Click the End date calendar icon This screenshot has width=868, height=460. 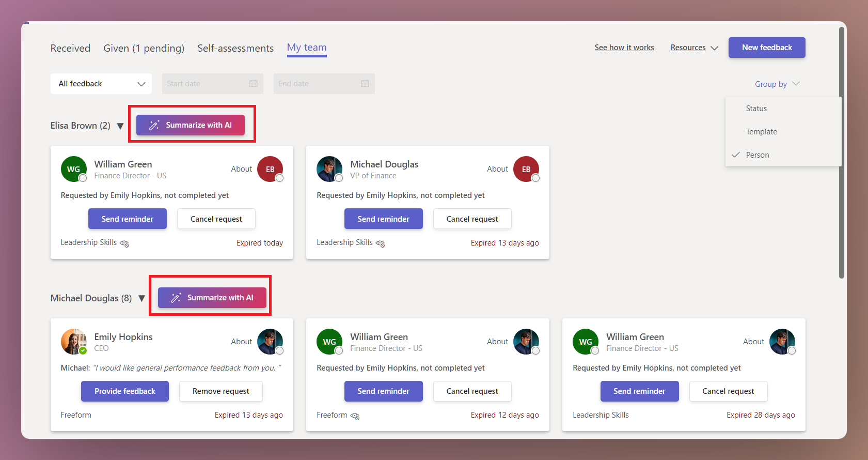click(365, 84)
